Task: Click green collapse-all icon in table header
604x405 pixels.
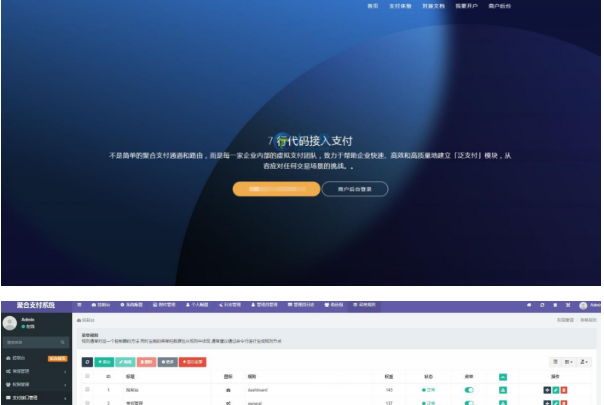Action: pos(503,377)
